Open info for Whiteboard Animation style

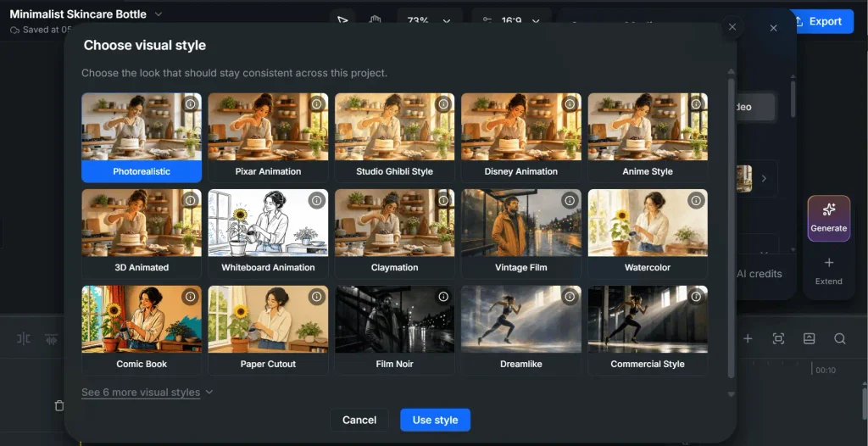317,201
